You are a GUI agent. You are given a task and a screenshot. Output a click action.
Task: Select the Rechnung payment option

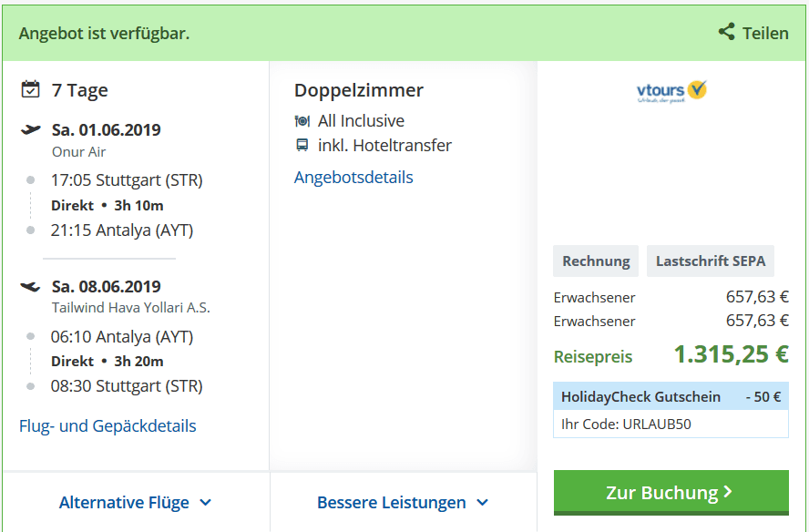click(x=596, y=261)
